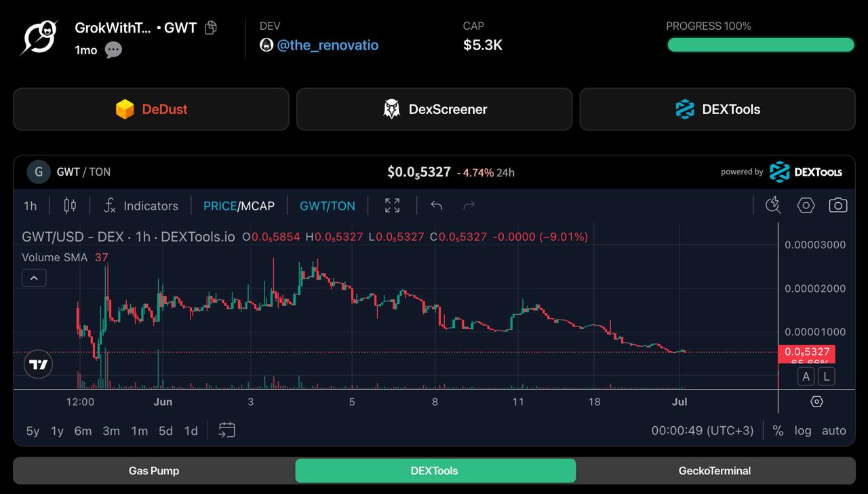Click the progress 100% bar

click(760, 45)
